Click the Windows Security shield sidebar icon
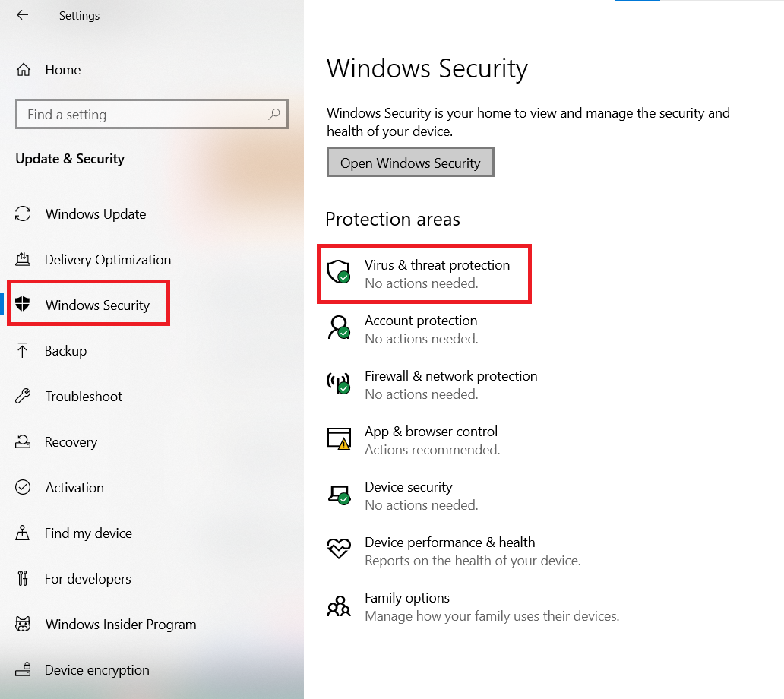The width and height of the screenshot is (784, 699). click(23, 303)
